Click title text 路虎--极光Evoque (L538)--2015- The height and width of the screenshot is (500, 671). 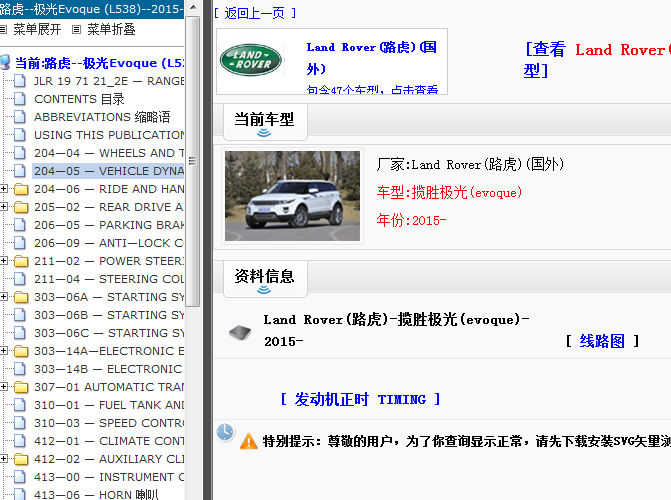pos(92,9)
